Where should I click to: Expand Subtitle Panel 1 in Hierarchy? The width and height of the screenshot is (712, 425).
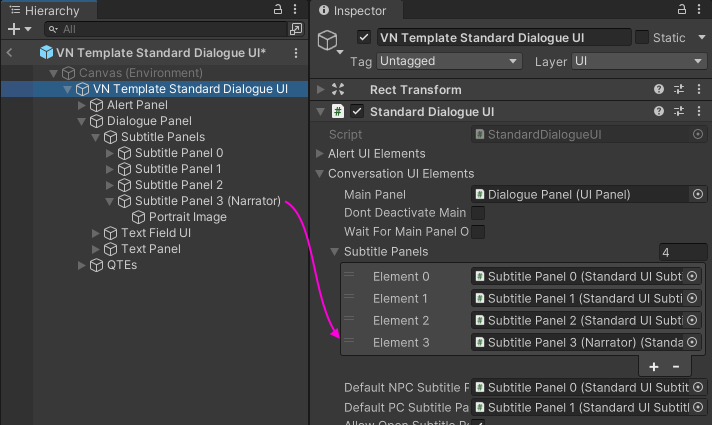(x=109, y=169)
